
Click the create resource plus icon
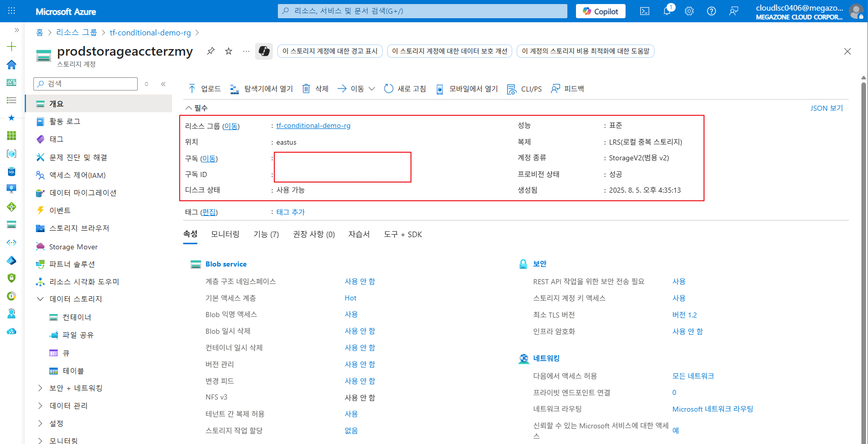(x=12, y=47)
